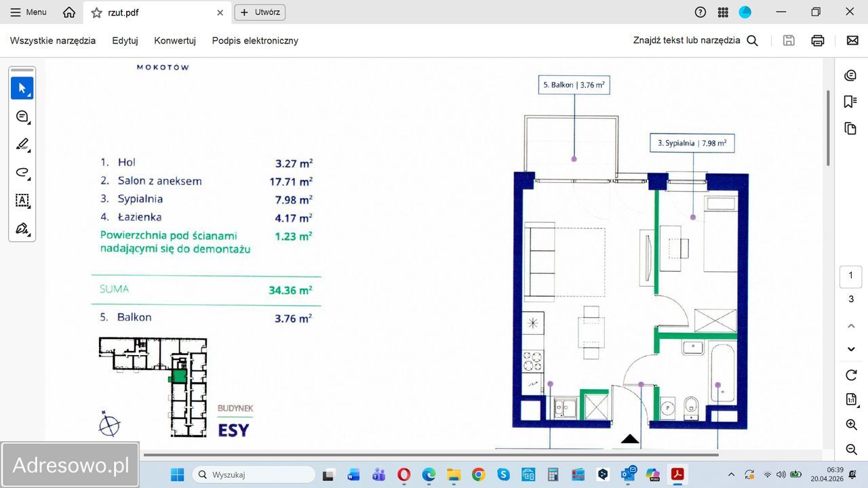This screenshot has width=868, height=488.
Task: Zoom out of the document
Action: tap(851, 449)
